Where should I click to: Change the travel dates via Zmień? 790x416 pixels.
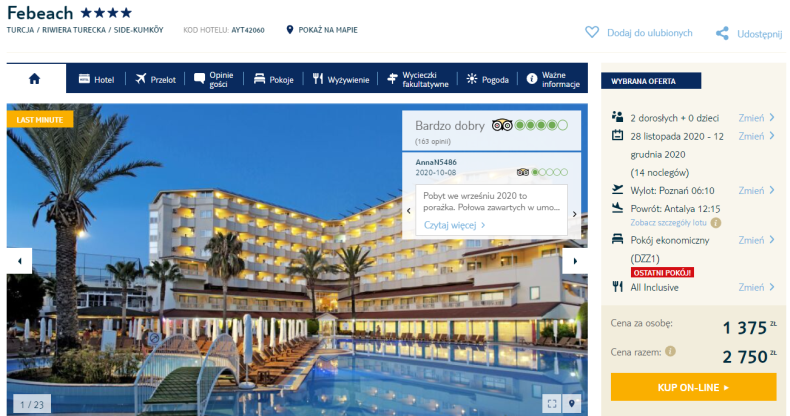pos(756,136)
